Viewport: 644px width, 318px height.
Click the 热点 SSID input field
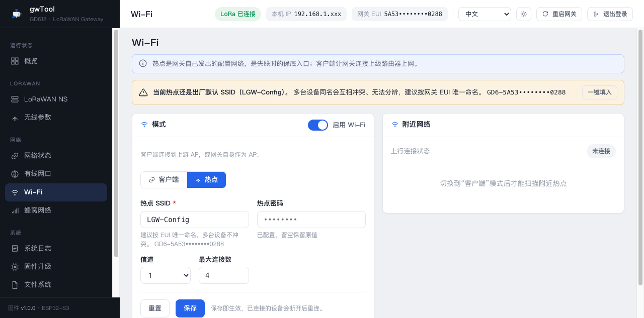pos(195,220)
